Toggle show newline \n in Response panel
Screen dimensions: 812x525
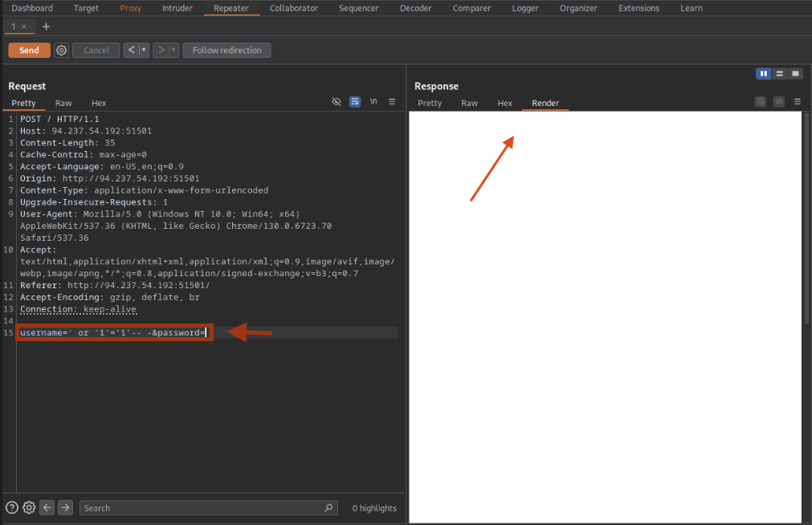point(779,101)
